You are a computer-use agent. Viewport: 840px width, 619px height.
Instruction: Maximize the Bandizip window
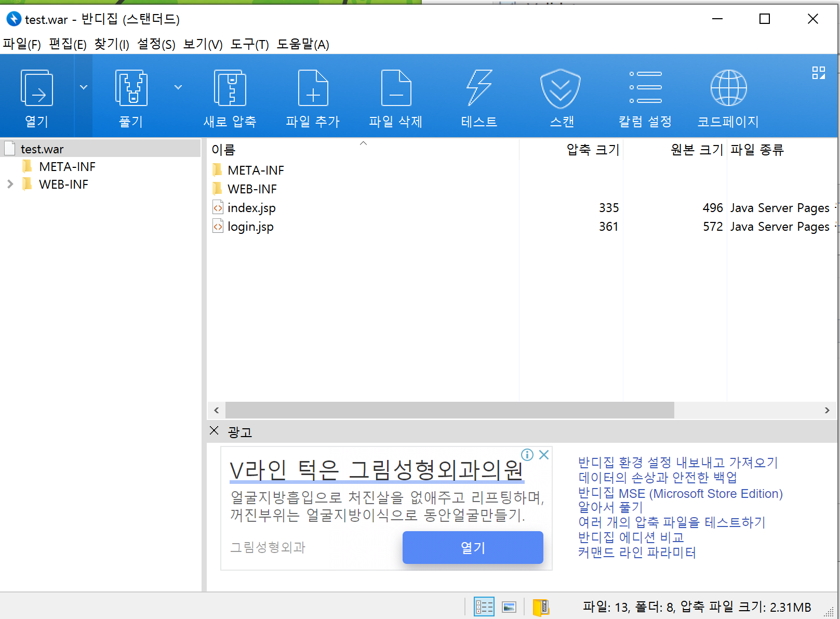click(x=765, y=19)
